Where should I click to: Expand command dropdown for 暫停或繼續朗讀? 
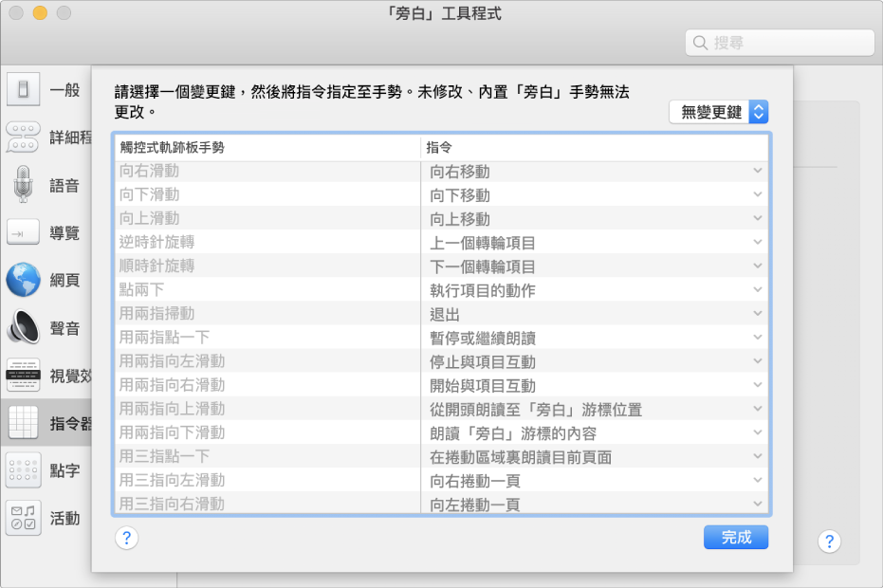click(758, 337)
